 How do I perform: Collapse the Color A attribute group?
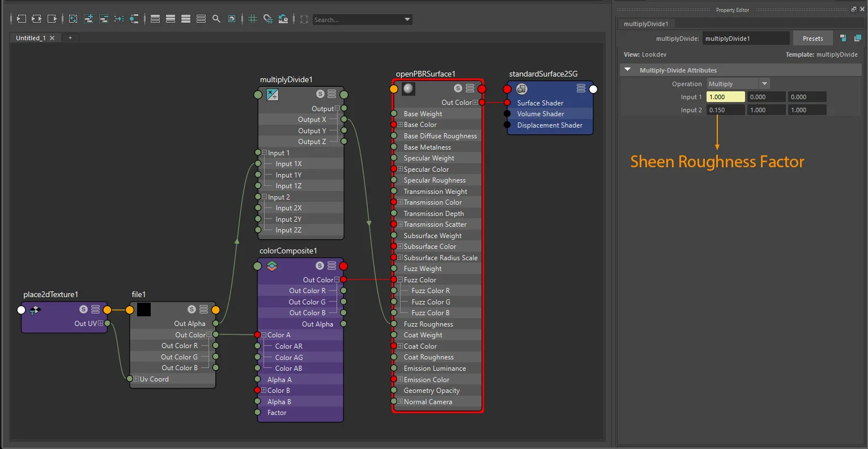pos(264,334)
